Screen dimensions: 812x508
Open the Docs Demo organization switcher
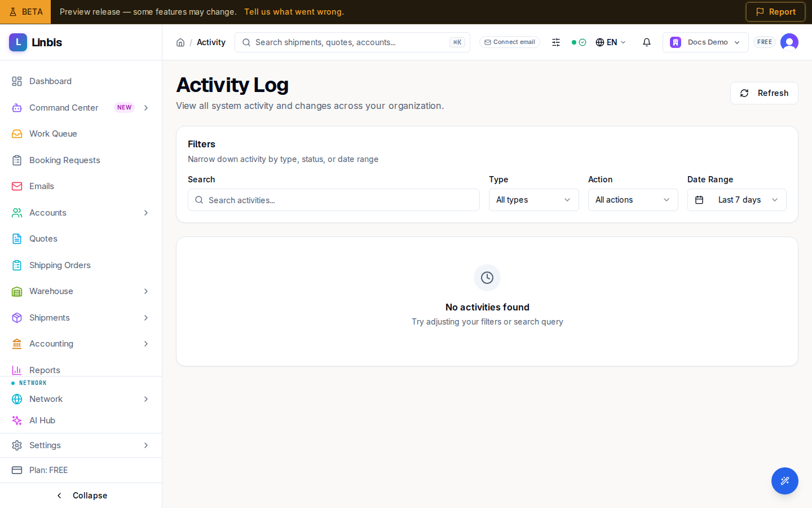(705, 42)
